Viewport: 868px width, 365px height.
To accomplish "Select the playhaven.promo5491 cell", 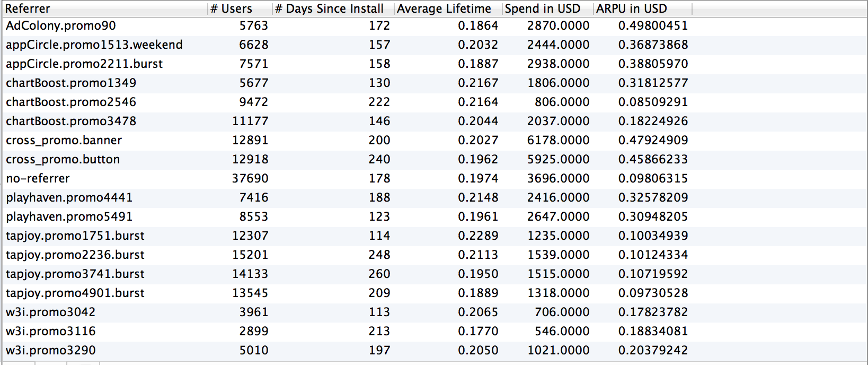I will click(69, 216).
